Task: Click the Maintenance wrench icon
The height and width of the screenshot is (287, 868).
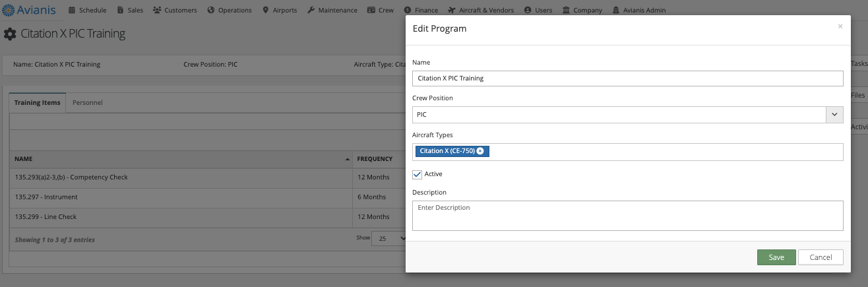Action: coord(311,11)
